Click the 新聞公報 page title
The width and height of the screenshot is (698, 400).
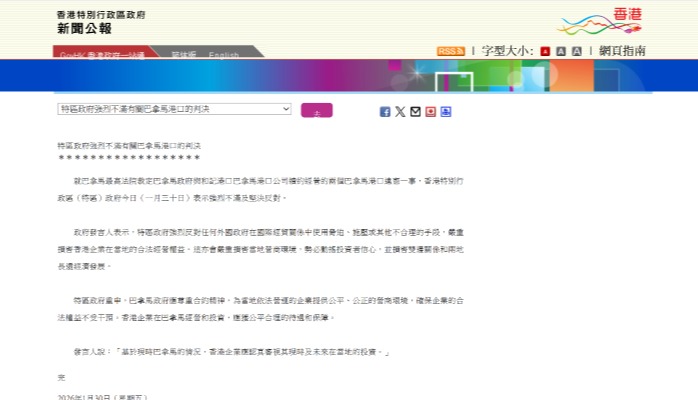[x=84, y=29]
